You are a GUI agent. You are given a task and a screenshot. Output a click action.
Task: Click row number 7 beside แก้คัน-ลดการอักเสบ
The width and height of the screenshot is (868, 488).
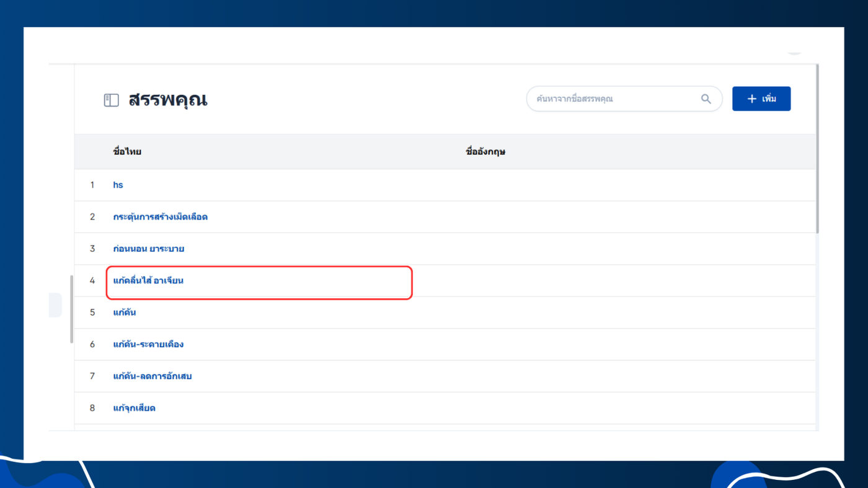point(92,376)
